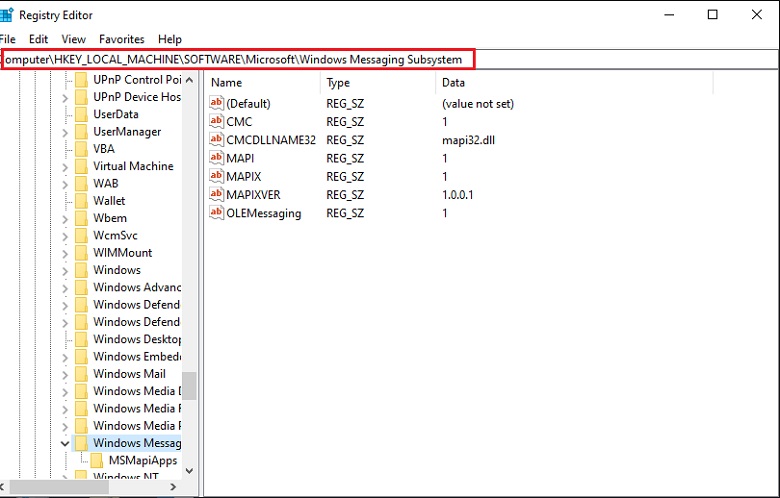Viewport: 780px width, 498px height.
Task: Open the Help menu
Action: [170, 39]
